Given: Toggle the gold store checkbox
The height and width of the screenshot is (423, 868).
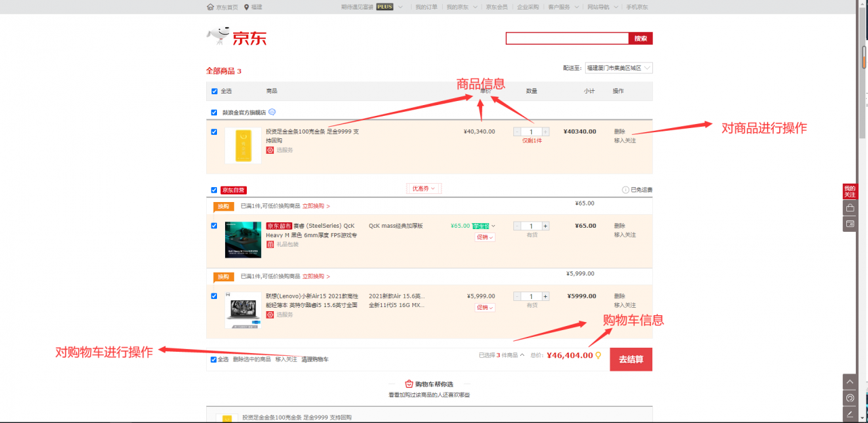Looking at the screenshot, I should point(214,113).
